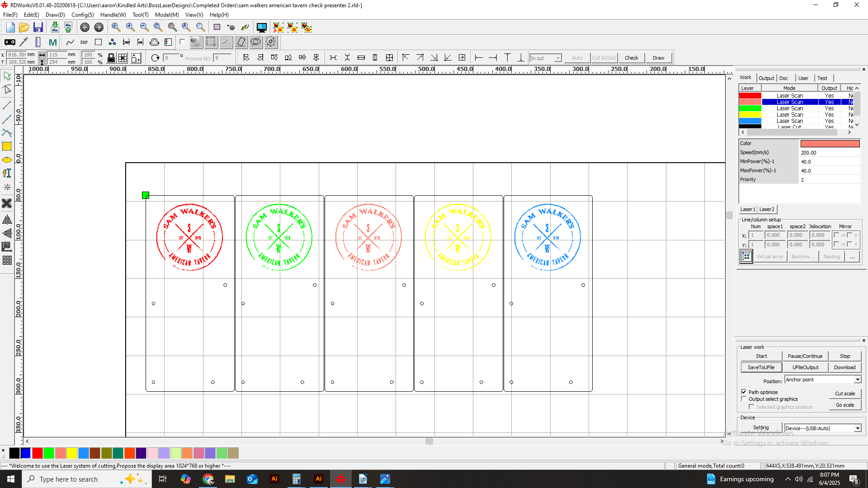Screen dimensions: 868x488
Task: Select the arrow selection tool
Action: (7, 76)
